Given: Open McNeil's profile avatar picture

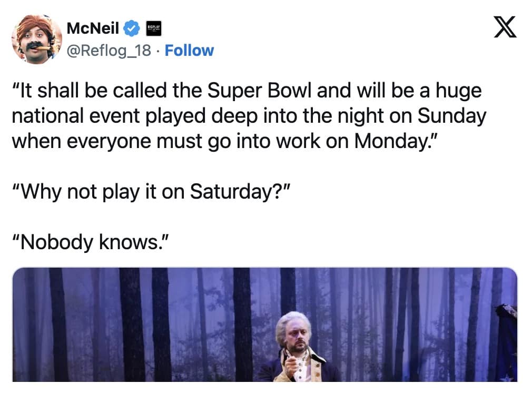Looking at the screenshot, I should coord(36,38).
